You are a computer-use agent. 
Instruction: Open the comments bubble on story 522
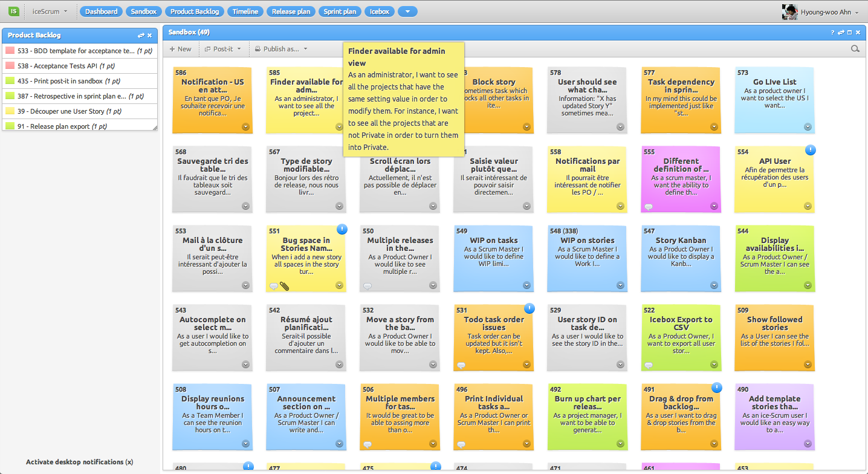point(649,365)
